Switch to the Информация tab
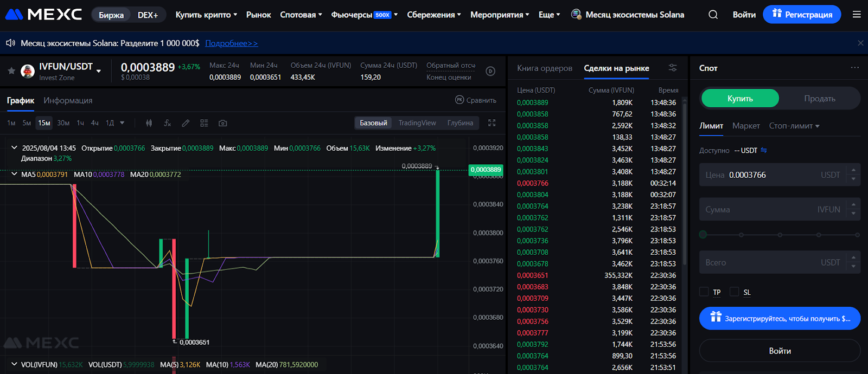Screen dimensions: 868x374 (x=68, y=100)
